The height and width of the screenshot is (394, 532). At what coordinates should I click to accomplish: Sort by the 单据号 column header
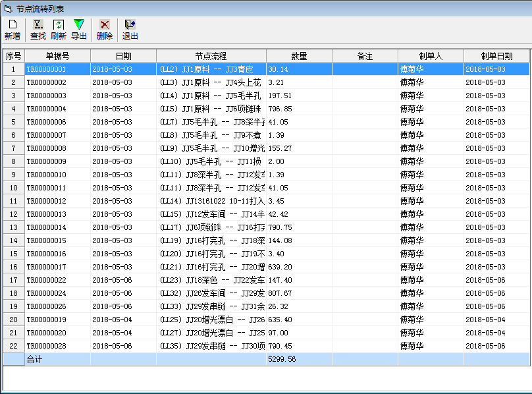[x=58, y=56]
